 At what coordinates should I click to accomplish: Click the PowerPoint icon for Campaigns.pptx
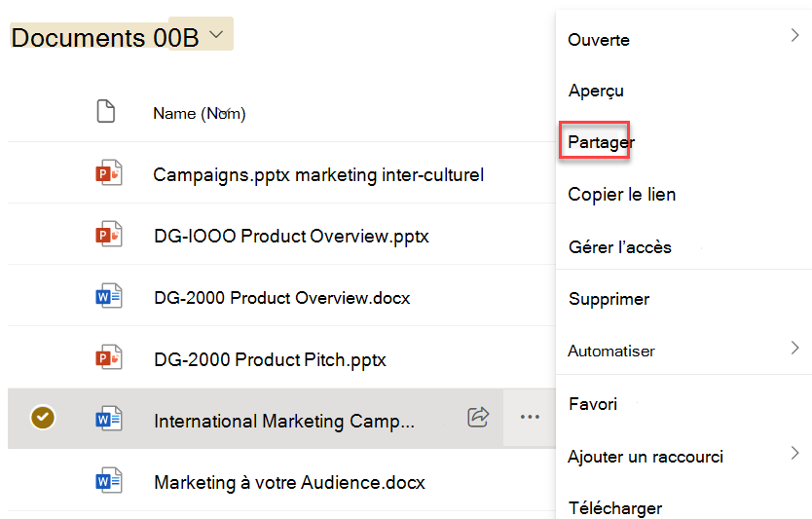109,173
